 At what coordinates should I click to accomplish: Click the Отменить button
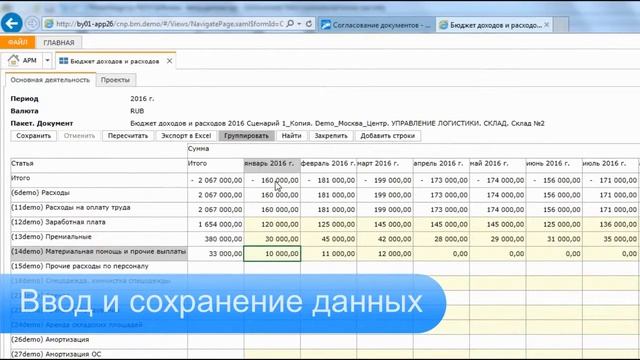click(x=79, y=136)
